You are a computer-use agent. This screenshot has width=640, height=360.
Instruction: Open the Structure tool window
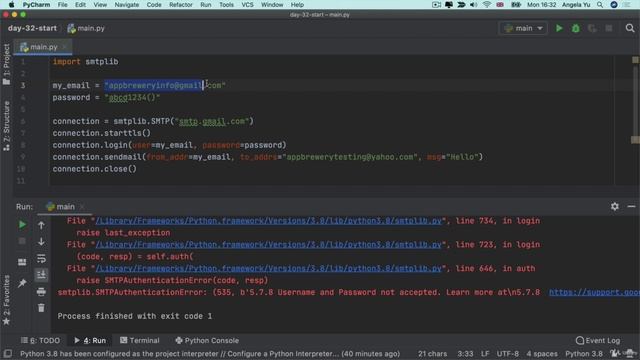point(6,126)
